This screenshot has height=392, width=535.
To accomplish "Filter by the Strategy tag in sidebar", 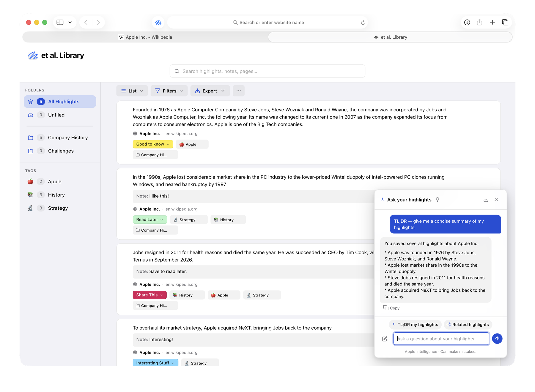I will 60,208.
